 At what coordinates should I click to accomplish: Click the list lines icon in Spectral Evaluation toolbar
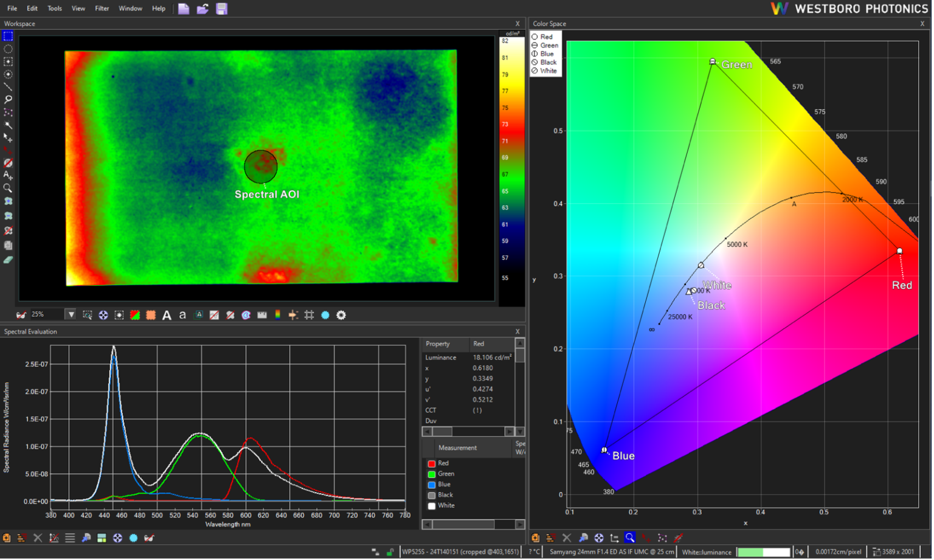pyautogui.click(x=70, y=539)
